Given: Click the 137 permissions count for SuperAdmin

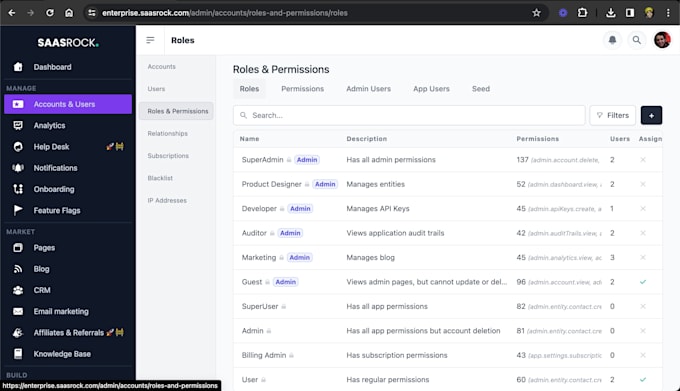Looking at the screenshot, I should [x=522, y=160].
